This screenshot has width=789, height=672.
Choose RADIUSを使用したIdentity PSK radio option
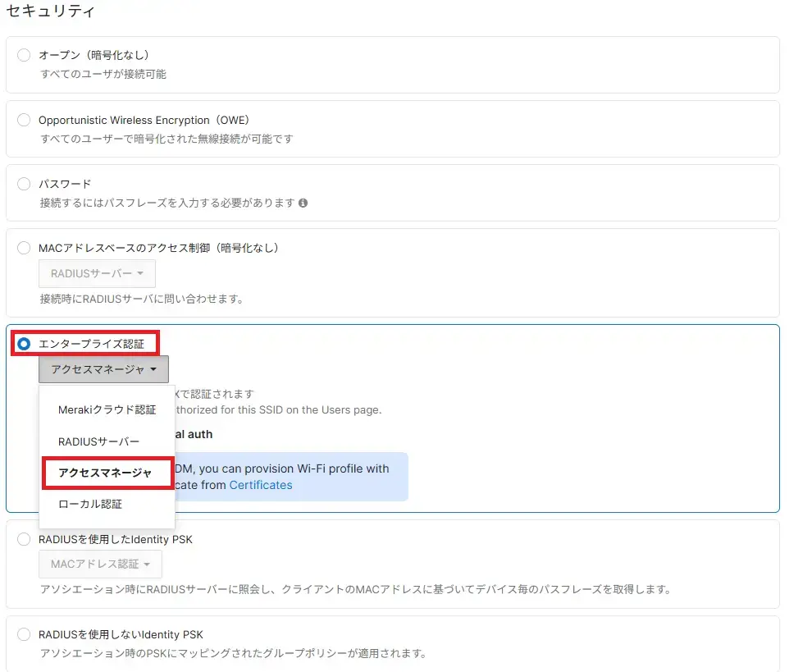(24, 539)
